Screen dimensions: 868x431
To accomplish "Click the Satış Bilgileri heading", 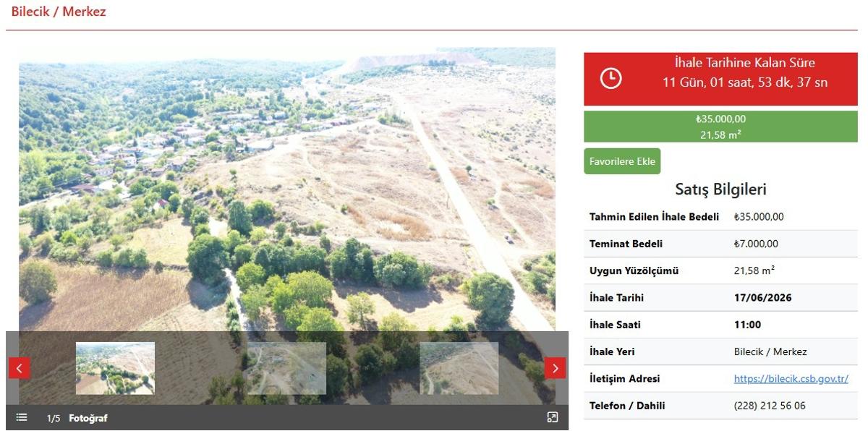I will pyautogui.click(x=720, y=189).
